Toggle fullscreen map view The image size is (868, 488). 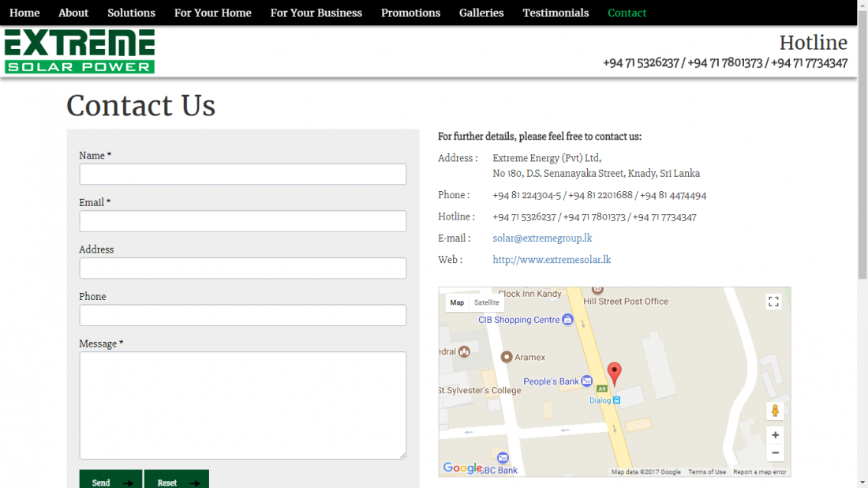pos(773,302)
